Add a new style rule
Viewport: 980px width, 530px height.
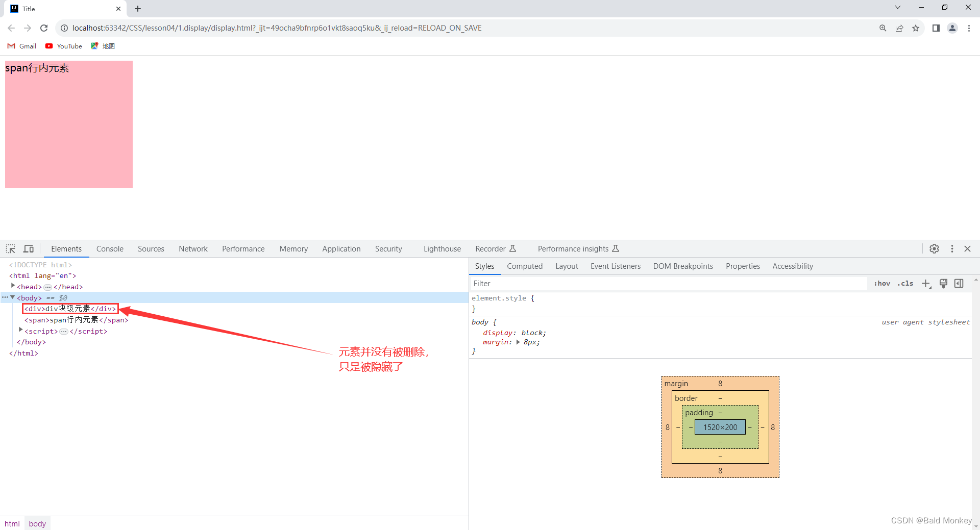click(x=926, y=283)
